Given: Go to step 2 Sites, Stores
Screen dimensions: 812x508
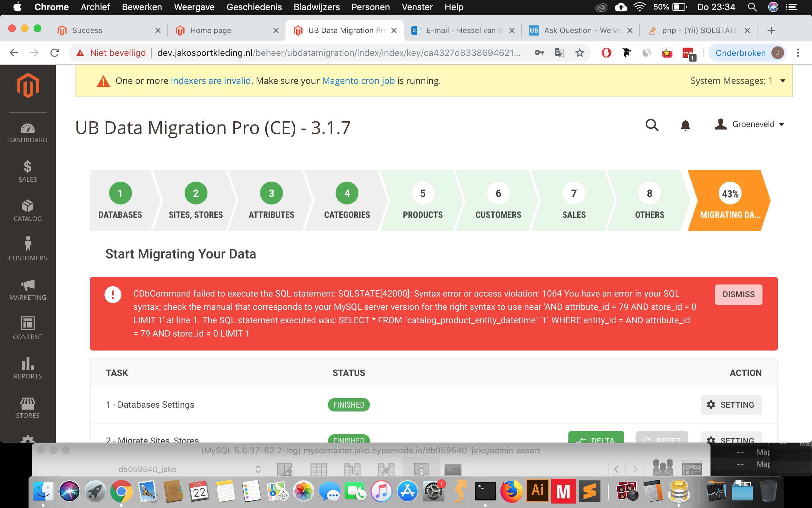Looking at the screenshot, I should pos(196,200).
